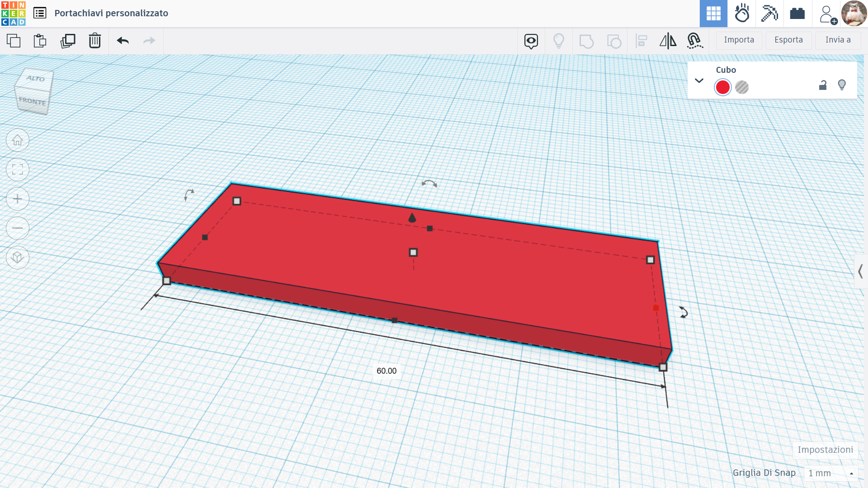This screenshot has height=488, width=868.
Task: Click the Copy icon in toolbar
Action: [14, 41]
